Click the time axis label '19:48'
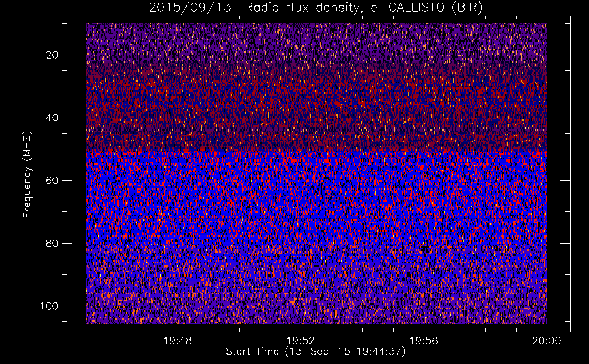Viewport: 589px width, 364px height. pyautogui.click(x=178, y=341)
